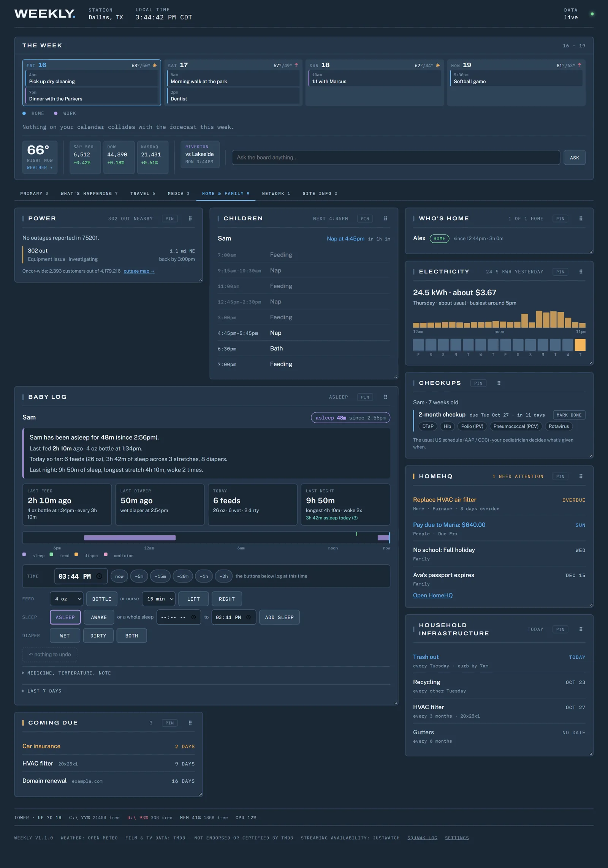
Task: Click the Ask button
Action: tap(574, 158)
